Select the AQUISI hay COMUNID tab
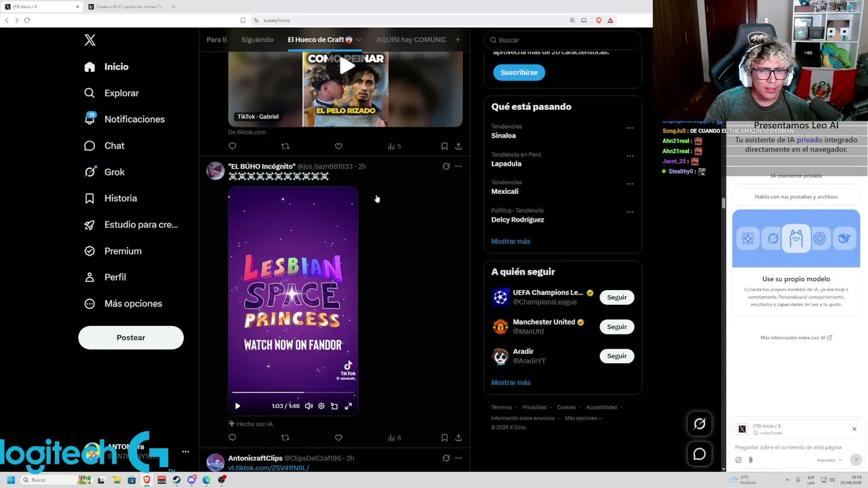Viewport: 868px width, 488px height. point(411,40)
